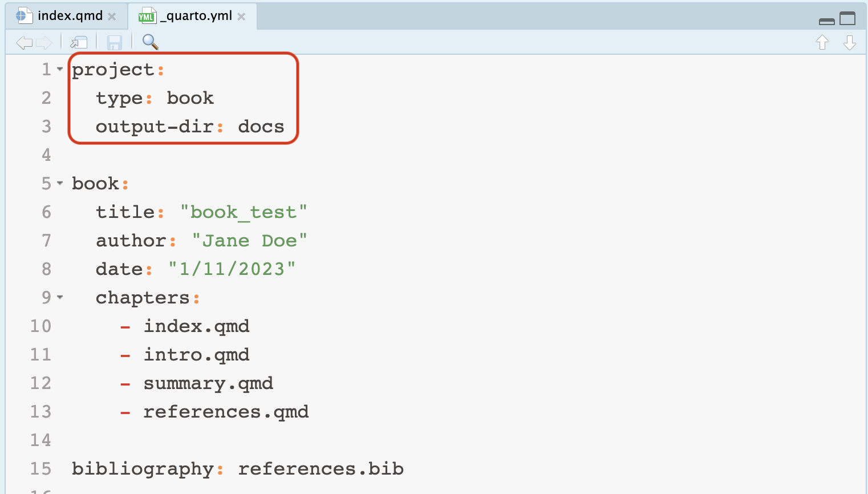Maximize the source editor pane
This screenshot has width=868, height=494.
[x=848, y=18]
